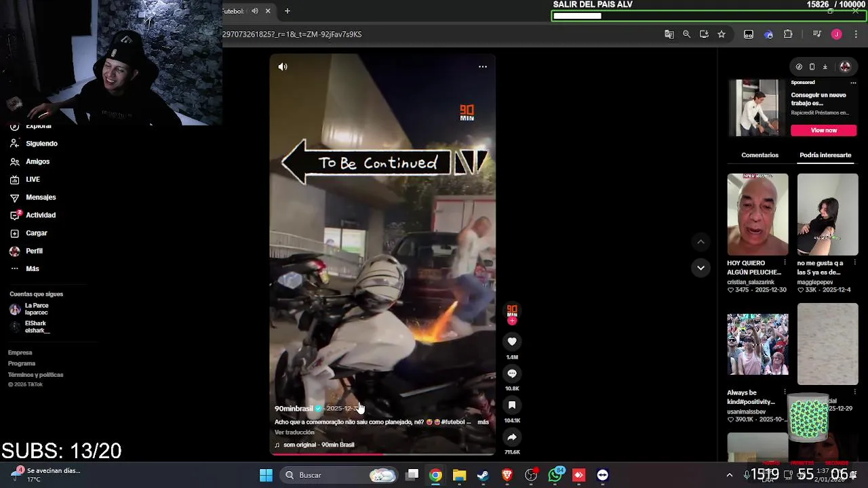Open 'no me gusta q a las 5' thumbnail

(x=827, y=214)
